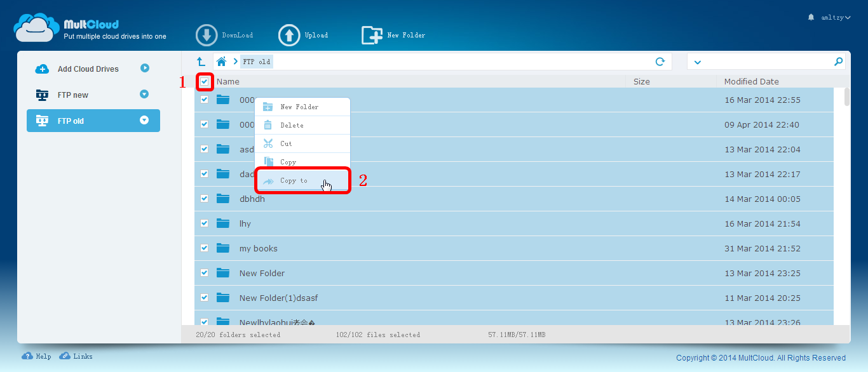Click the FTP new drive icon
The height and width of the screenshot is (372, 868).
pyautogui.click(x=42, y=95)
